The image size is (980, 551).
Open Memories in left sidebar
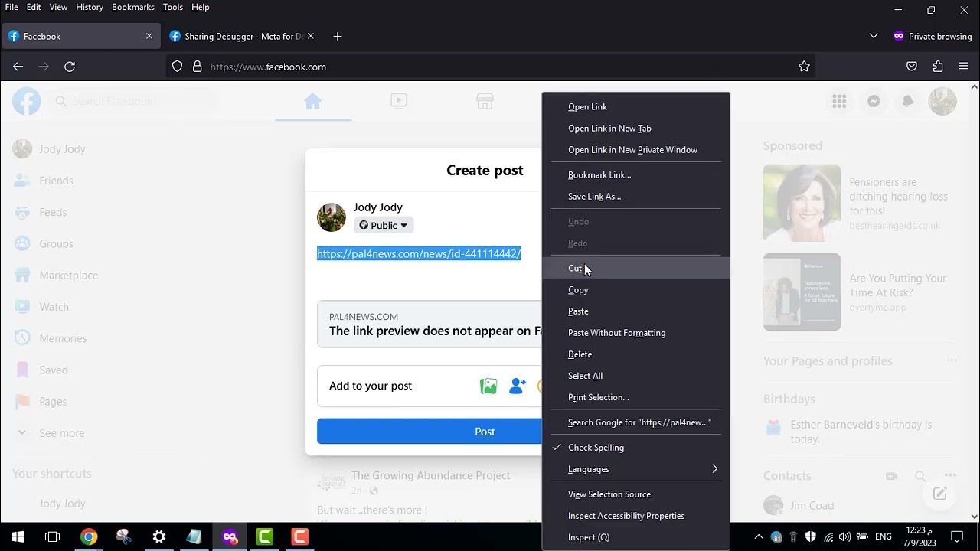[x=63, y=338]
